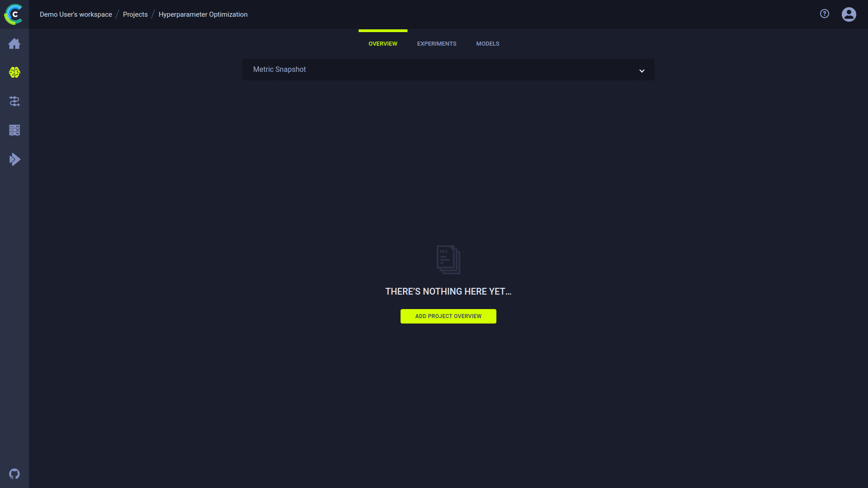Open the GitHub link icon

pyautogui.click(x=14, y=474)
